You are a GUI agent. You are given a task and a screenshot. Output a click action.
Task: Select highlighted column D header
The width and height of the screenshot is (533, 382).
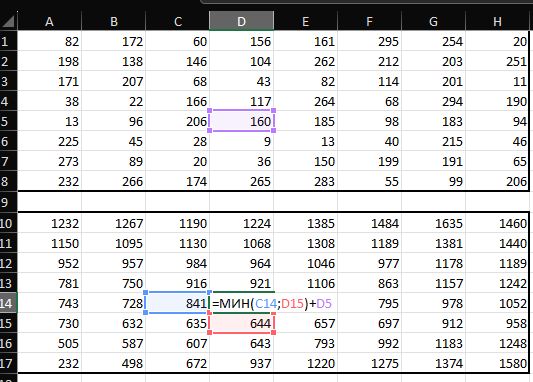tap(241, 21)
